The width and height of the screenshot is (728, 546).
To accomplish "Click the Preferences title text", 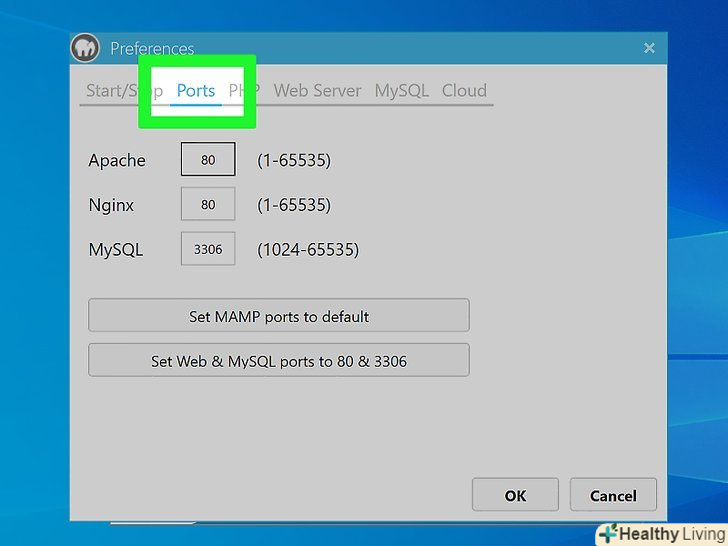I will point(152,49).
